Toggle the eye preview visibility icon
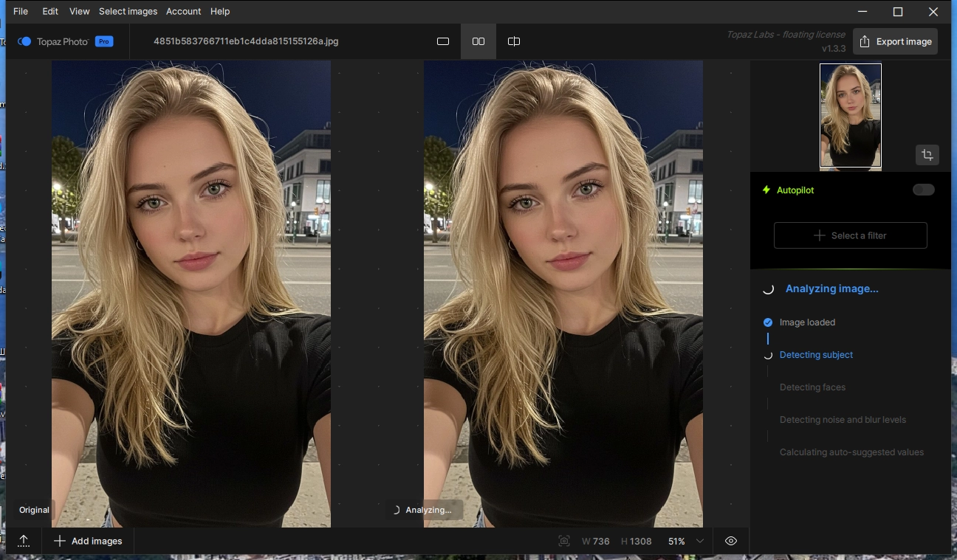This screenshot has height=560, width=957. click(x=731, y=541)
